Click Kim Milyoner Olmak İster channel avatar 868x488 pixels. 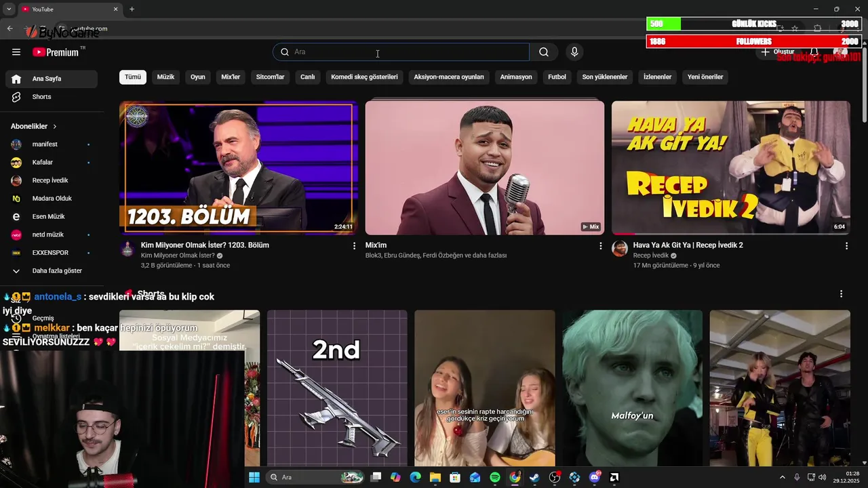127,249
